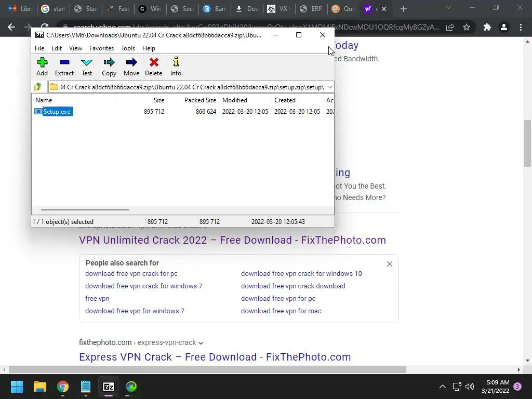The height and width of the screenshot is (399, 532).
Task: Sort list by Size column
Action: coord(141,100)
